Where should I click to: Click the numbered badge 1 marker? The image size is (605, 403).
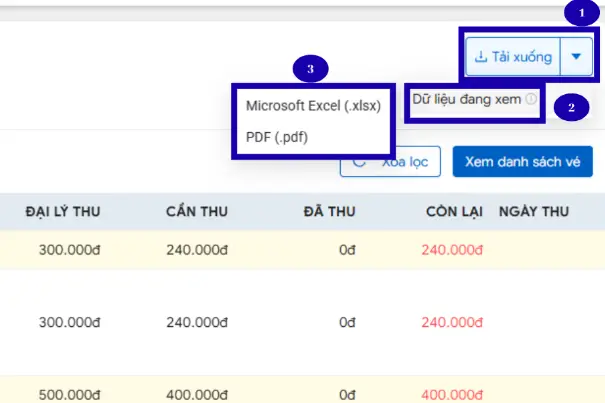pyautogui.click(x=578, y=13)
